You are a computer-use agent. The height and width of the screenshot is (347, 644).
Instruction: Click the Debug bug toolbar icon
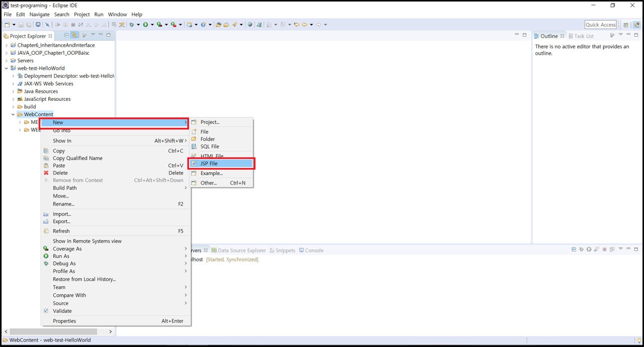point(132,25)
